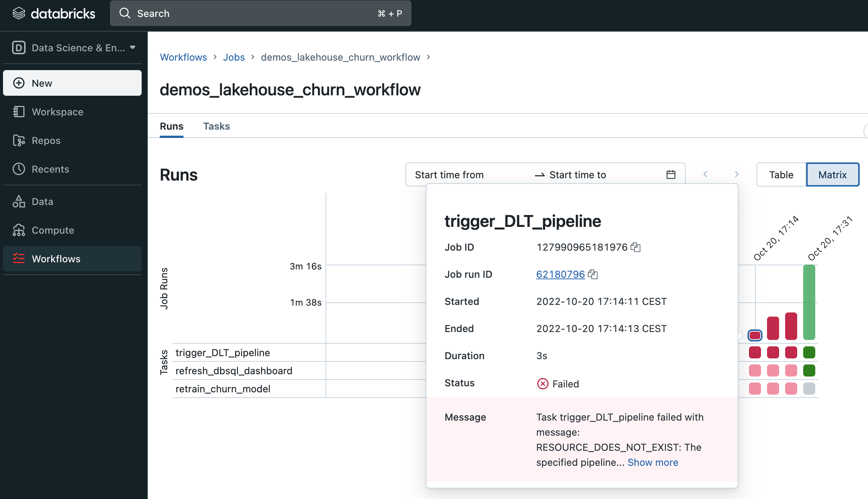The image size is (868, 499).
Task: Switch runs view to Table
Action: [x=781, y=175]
